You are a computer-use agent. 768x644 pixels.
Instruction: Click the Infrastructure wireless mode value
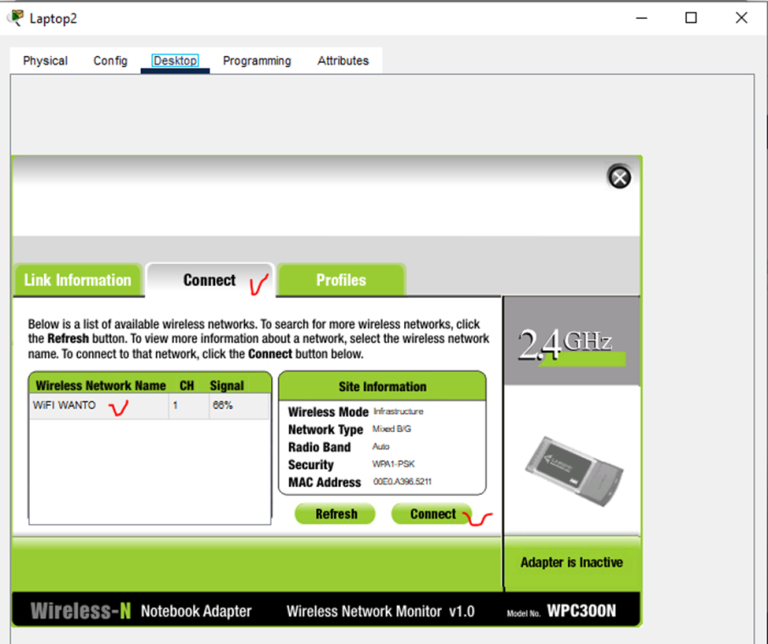(398, 411)
